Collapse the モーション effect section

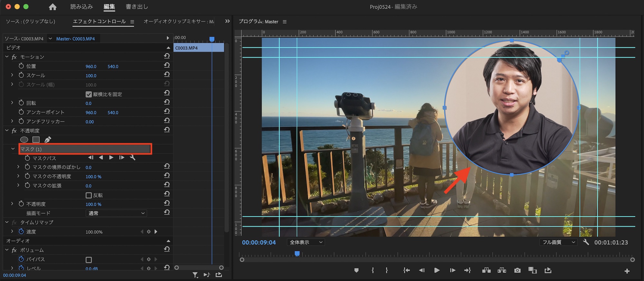tap(7, 57)
